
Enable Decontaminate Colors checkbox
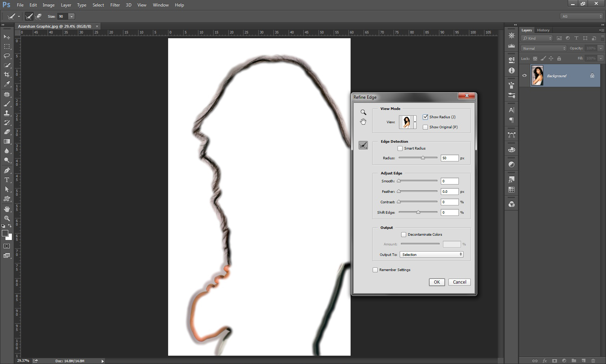pyautogui.click(x=404, y=235)
